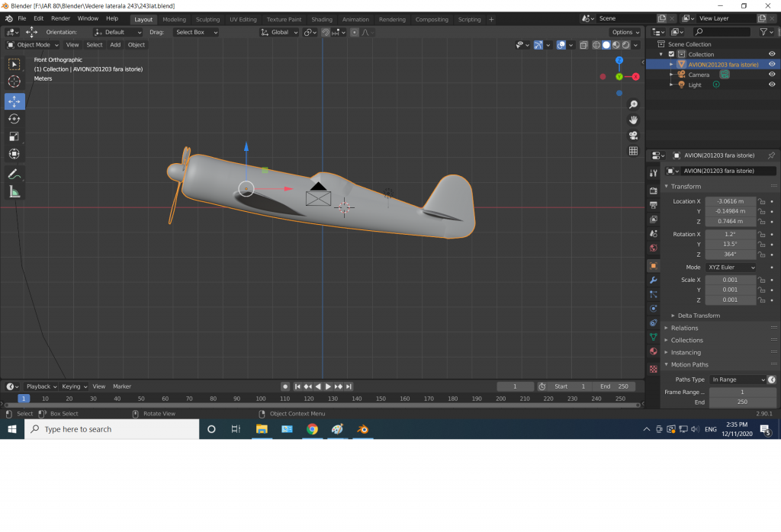The width and height of the screenshot is (781, 532).
Task: Click the Location X value field
Action: 730,201
